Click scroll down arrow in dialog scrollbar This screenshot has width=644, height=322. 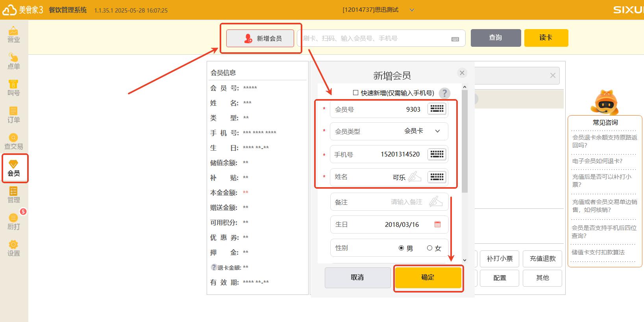click(x=464, y=260)
